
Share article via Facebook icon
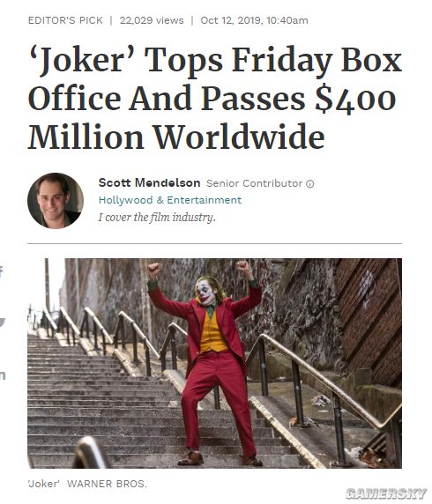pyautogui.click(x=1, y=272)
